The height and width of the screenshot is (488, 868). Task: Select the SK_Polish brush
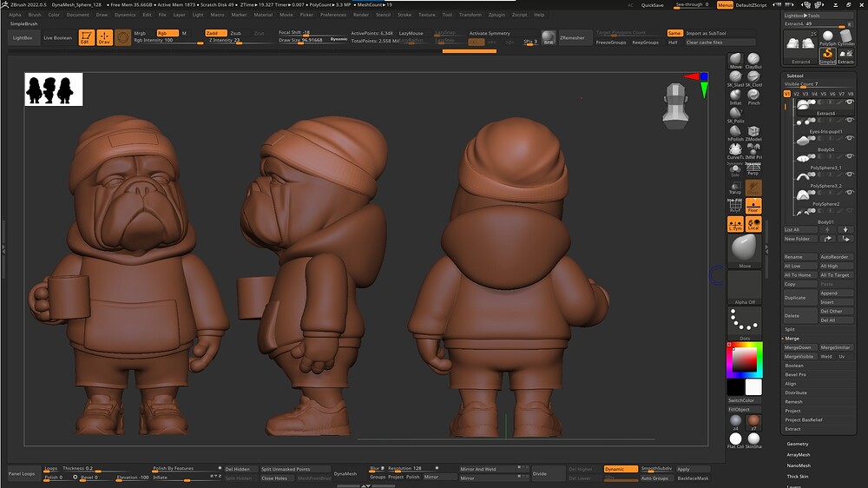tap(735, 115)
